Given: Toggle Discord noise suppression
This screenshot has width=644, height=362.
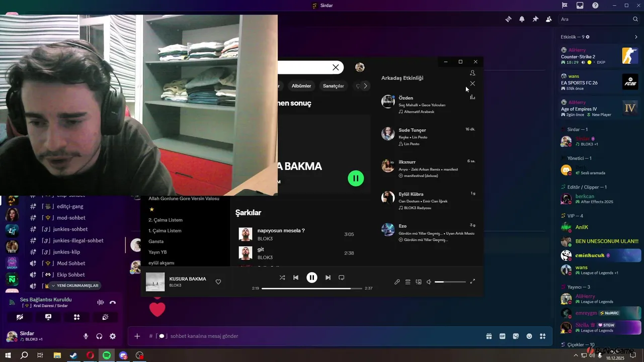Looking at the screenshot, I should [100, 302].
